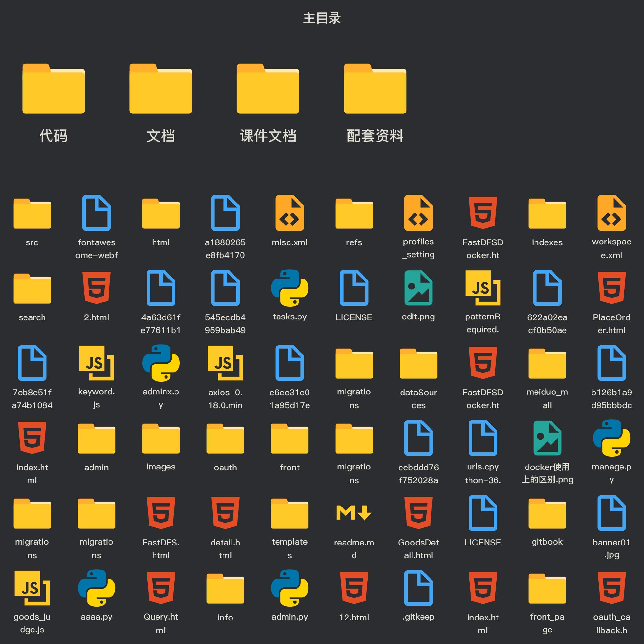Open the 课件文档 folder

click(x=268, y=88)
